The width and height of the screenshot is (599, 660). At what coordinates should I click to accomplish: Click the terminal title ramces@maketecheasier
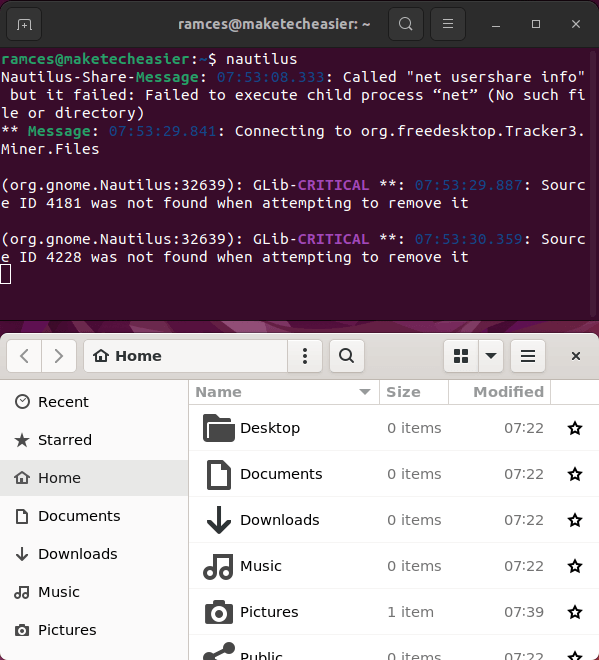[x=274, y=24]
